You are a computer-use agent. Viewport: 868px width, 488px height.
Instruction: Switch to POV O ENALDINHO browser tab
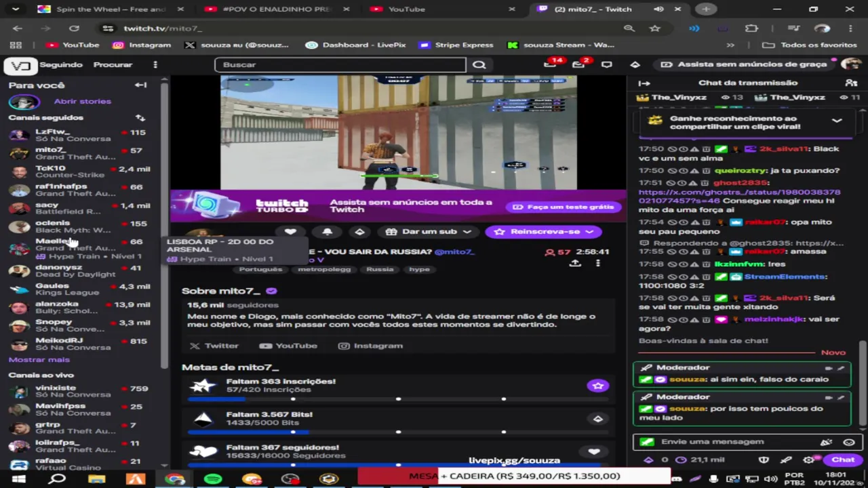pos(278,9)
